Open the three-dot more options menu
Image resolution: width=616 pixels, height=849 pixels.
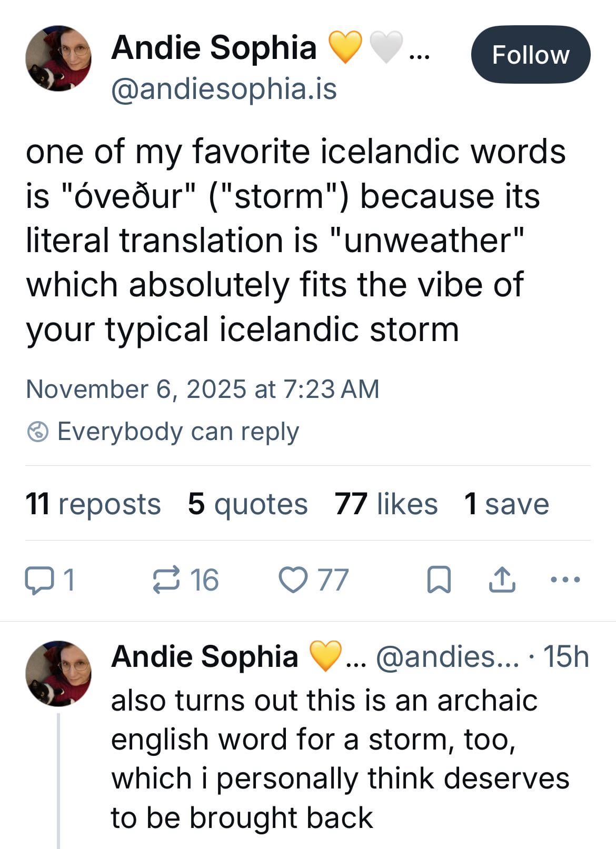point(565,580)
